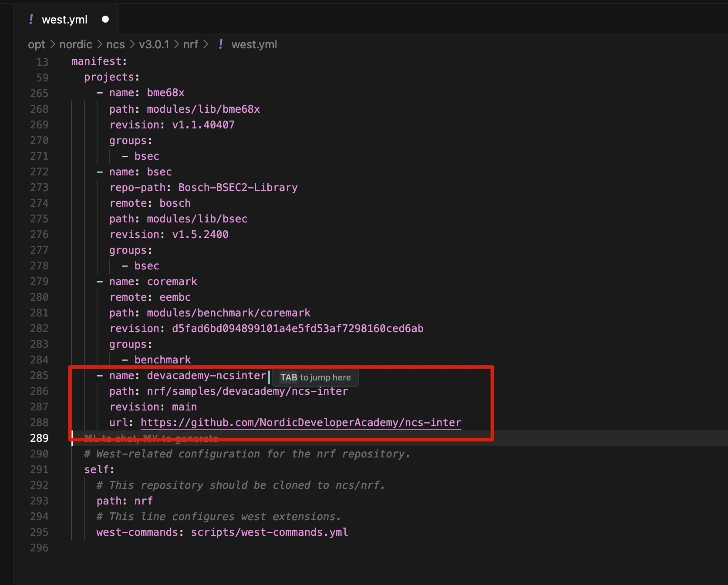Click line number 285 in the gutter
Screen dimensions: 728x585
tap(39, 375)
